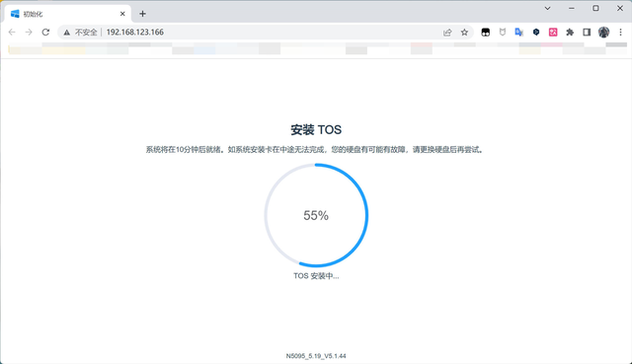The width and height of the screenshot is (632, 364).
Task: Click the forward navigation arrow
Action: pyautogui.click(x=29, y=33)
